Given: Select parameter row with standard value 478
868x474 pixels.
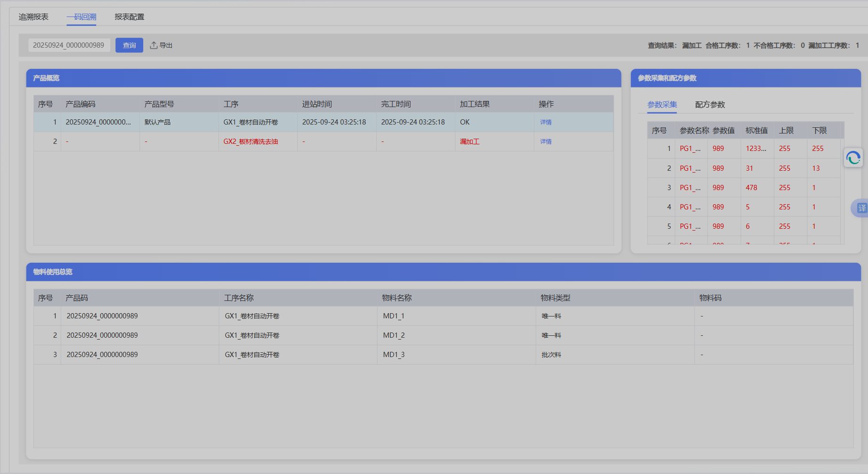Looking at the screenshot, I should (x=751, y=188).
